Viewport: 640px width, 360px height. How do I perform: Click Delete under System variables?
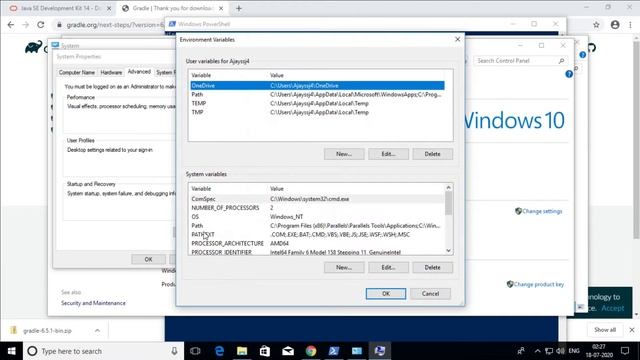point(433,267)
